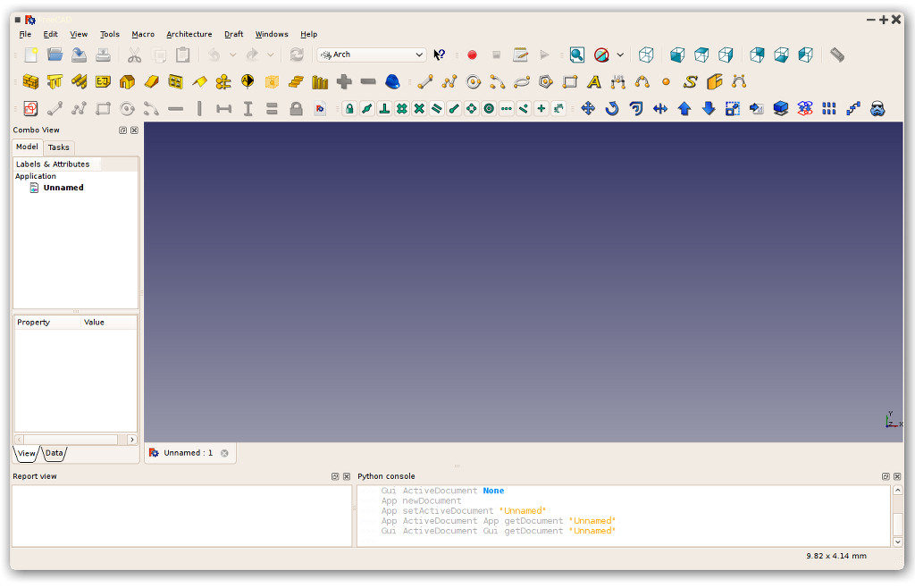The height and width of the screenshot is (588, 915).
Task: Close the Unnamed : 1 document tab
Action: tap(224, 453)
